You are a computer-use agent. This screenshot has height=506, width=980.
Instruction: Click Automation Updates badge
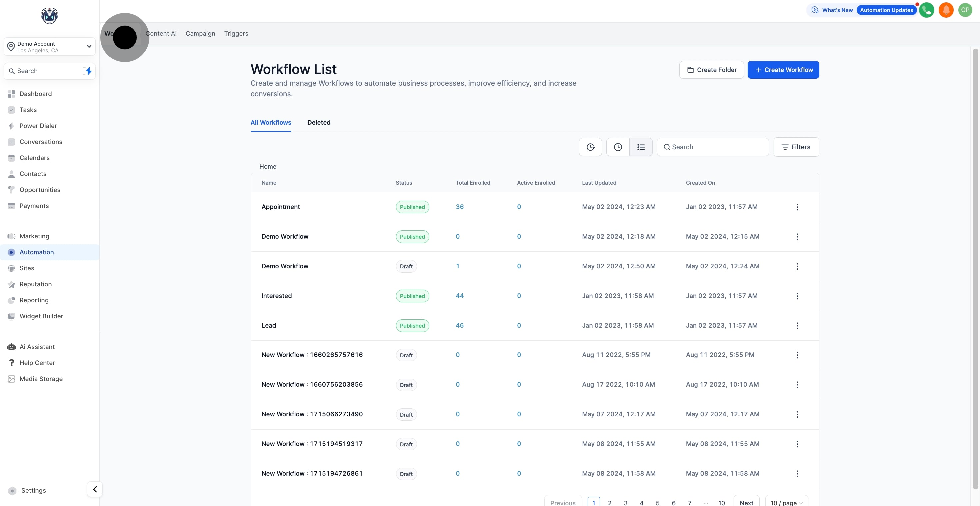click(x=886, y=10)
